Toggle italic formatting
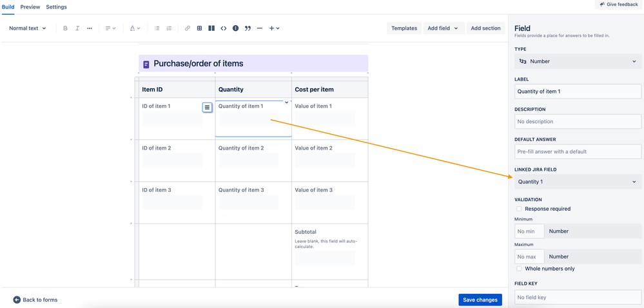Screen dimensions: 644x308 (77, 28)
